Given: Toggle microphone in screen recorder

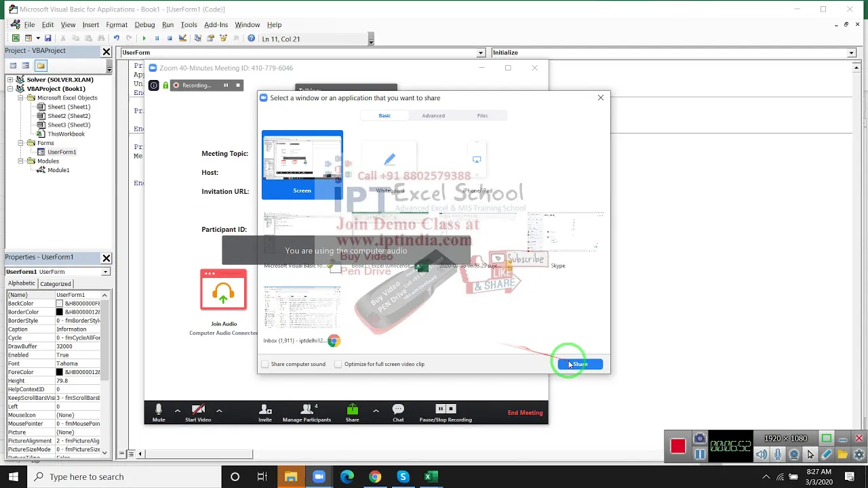Looking at the screenshot, I should click(778, 455).
